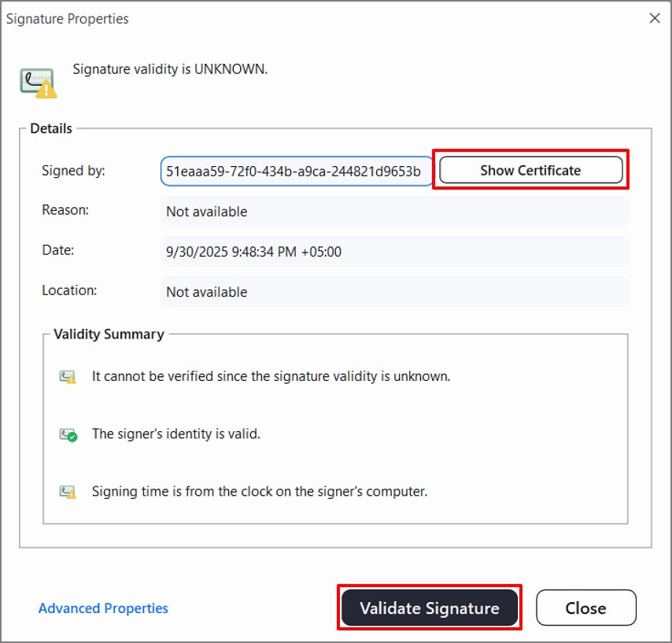Open the Show Certificate button
The height and width of the screenshot is (643, 672).
[x=530, y=170]
